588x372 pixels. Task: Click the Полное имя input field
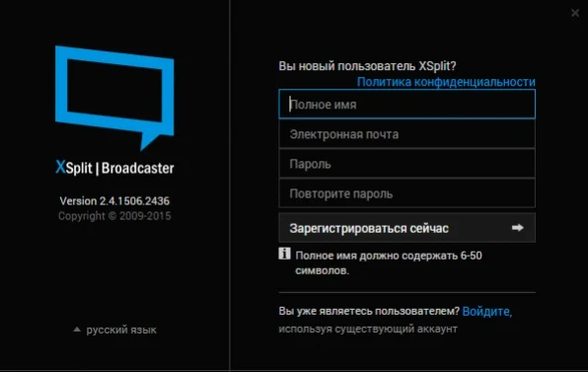tap(406, 104)
